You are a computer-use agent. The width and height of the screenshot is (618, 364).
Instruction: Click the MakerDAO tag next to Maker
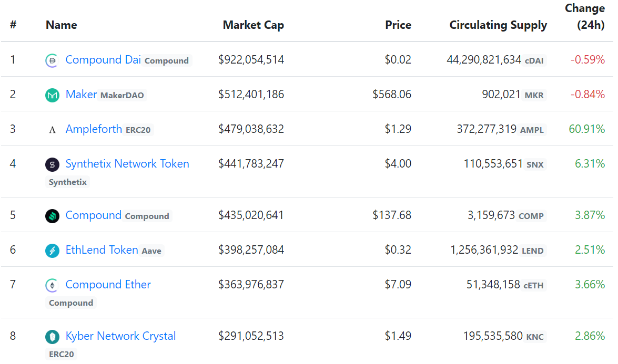pos(122,96)
